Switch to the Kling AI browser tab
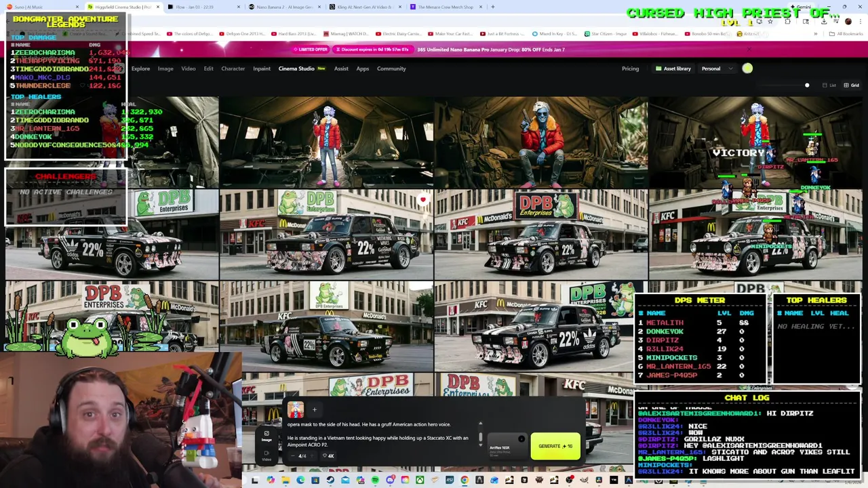 tap(364, 7)
